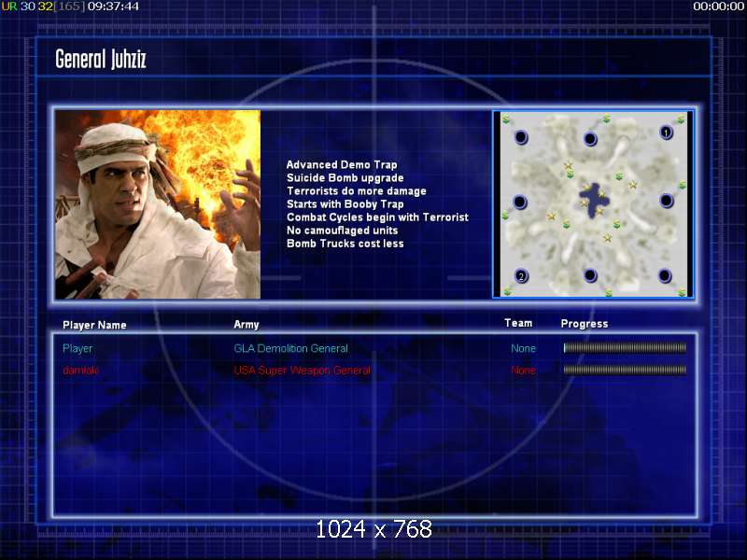Click 'No camouflaged units' line

point(342,231)
